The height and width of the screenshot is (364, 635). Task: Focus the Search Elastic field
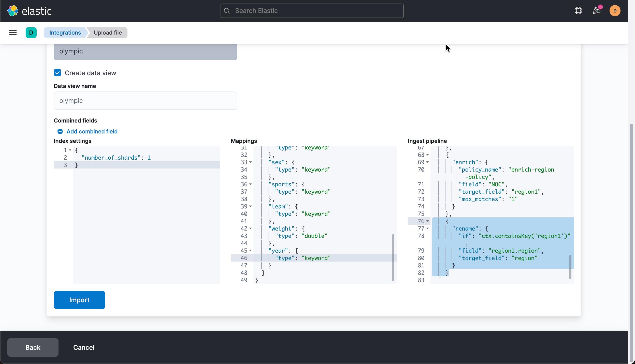(x=312, y=11)
